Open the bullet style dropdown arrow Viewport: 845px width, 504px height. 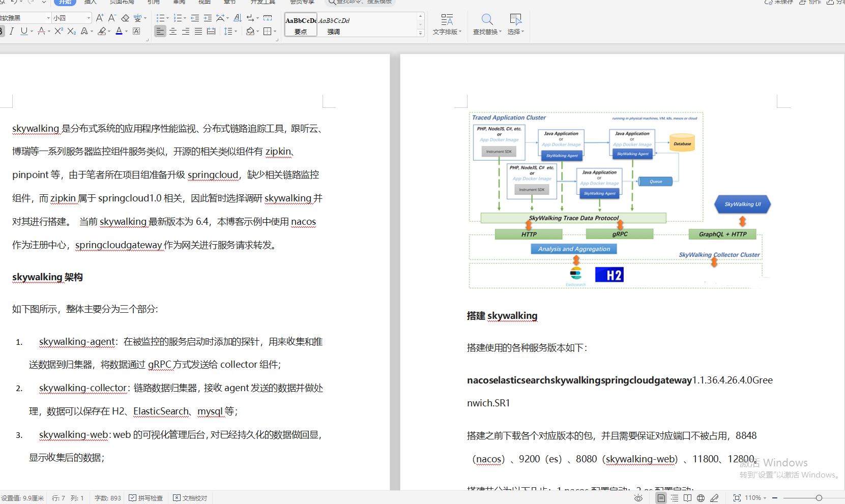point(167,18)
